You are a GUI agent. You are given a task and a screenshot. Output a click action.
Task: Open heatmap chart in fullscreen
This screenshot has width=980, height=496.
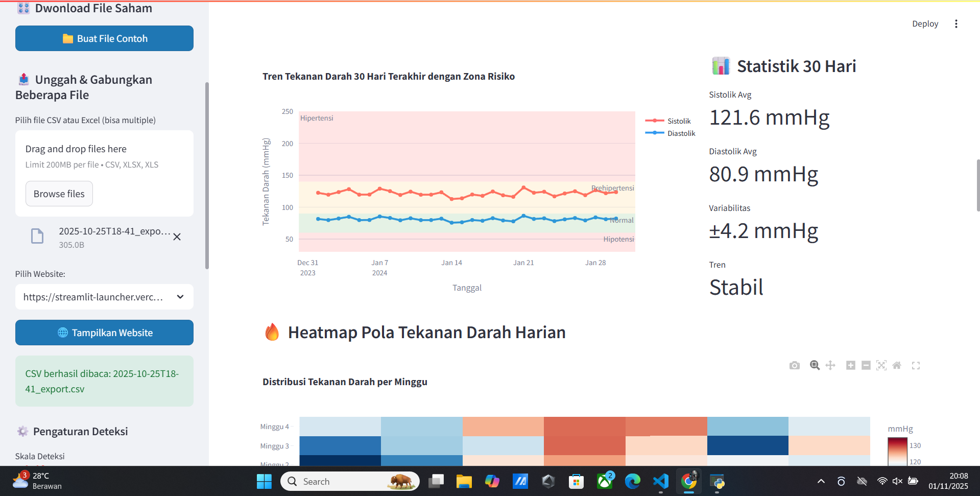pyautogui.click(x=916, y=365)
